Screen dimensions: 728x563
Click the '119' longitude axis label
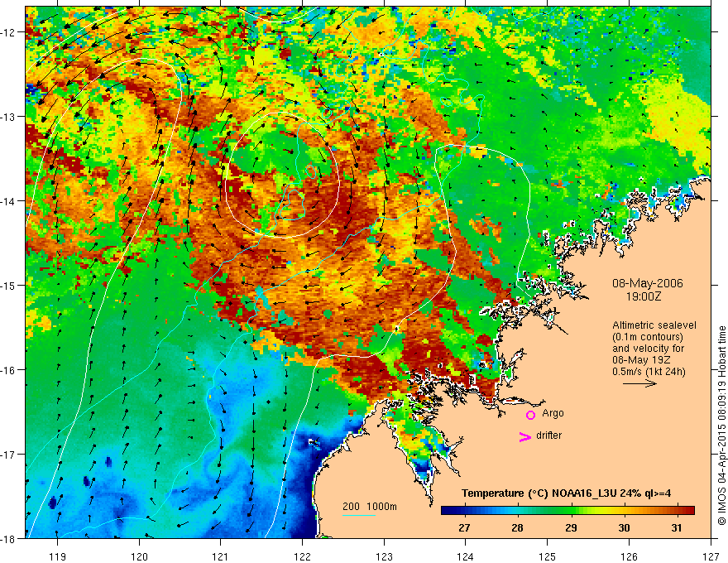tap(58, 556)
